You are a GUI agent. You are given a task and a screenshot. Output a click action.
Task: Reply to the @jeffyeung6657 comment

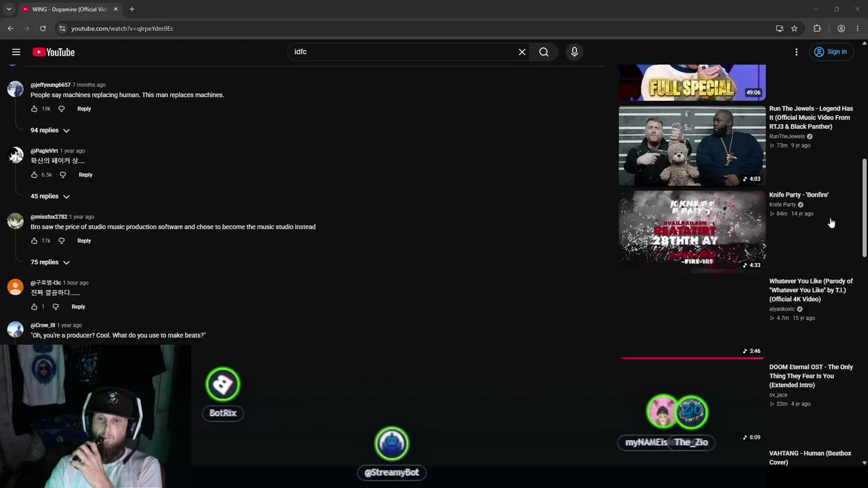(x=84, y=109)
